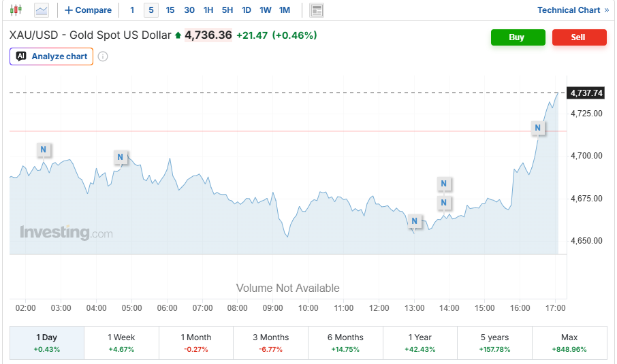This screenshot has height=364, width=617.
Task: Select the 5 years range tab
Action: point(494,343)
